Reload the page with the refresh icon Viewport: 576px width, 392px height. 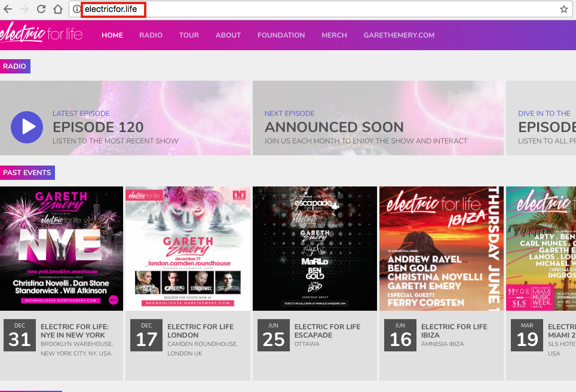pos(41,9)
